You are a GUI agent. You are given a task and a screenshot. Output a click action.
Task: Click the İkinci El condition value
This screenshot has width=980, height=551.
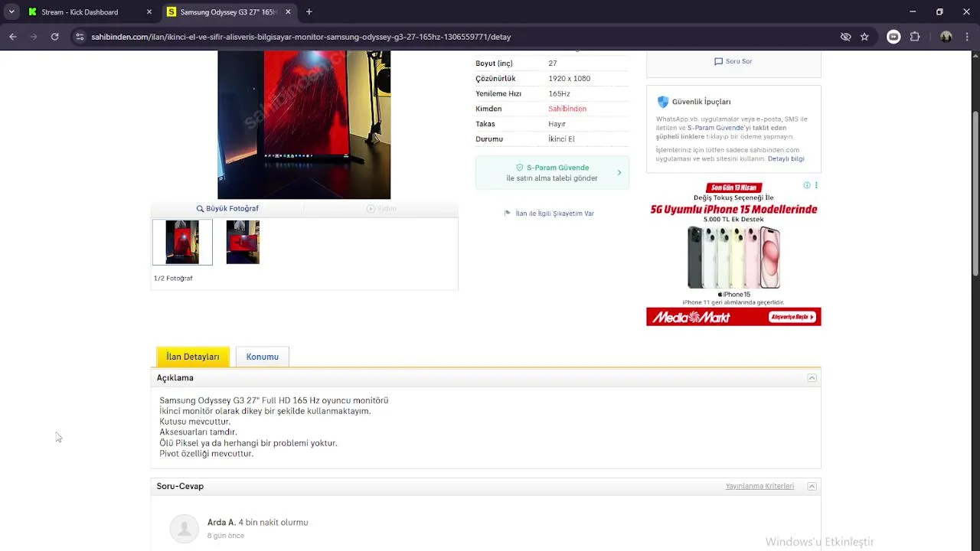pos(561,139)
